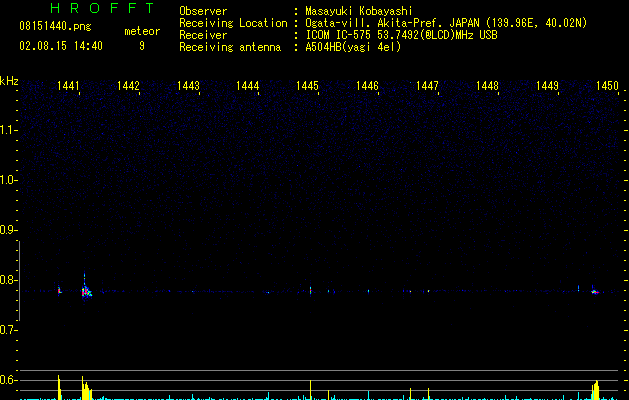The image size is (629, 400).
Task: Click the meteor echo just before 1450
Action: pos(595,292)
